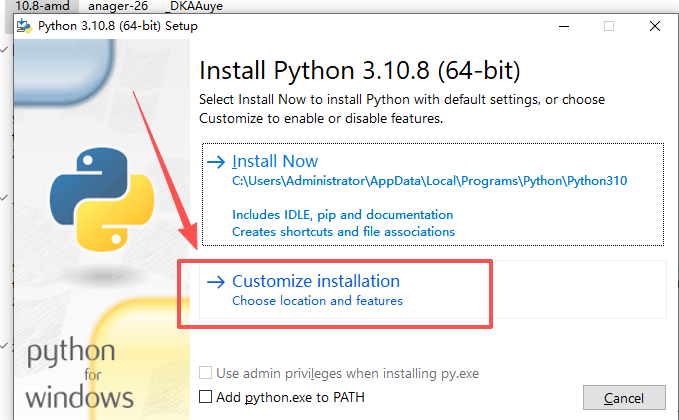The image size is (679, 420).
Task: Close the Python Setup window
Action: pyautogui.click(x=655, y=26)
